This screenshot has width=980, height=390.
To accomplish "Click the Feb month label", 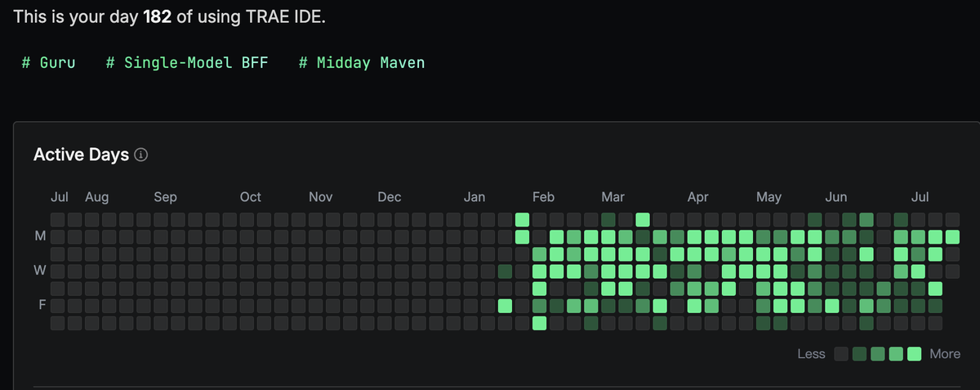I will pos(544,197).
